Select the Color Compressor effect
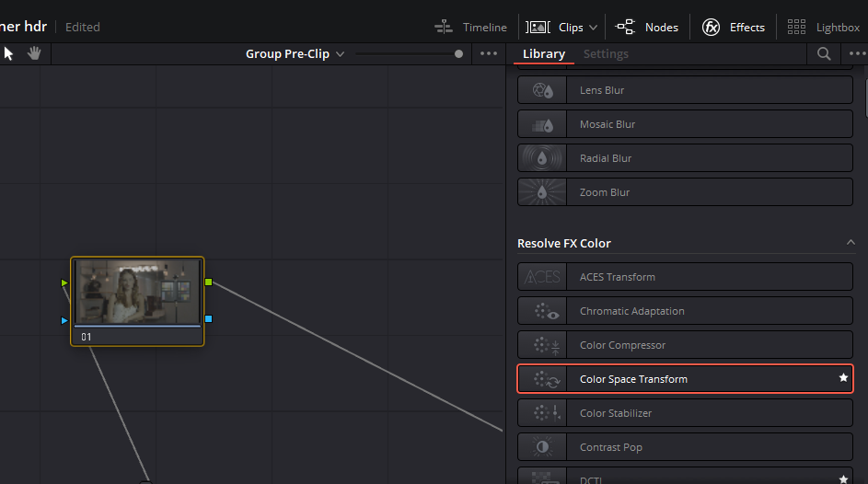 point(685,345)
